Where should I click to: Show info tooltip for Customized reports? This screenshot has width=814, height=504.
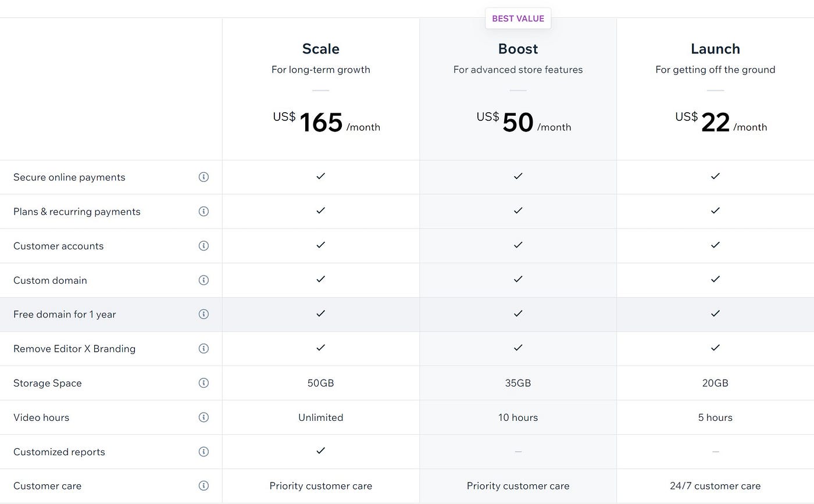click(203, 452)
